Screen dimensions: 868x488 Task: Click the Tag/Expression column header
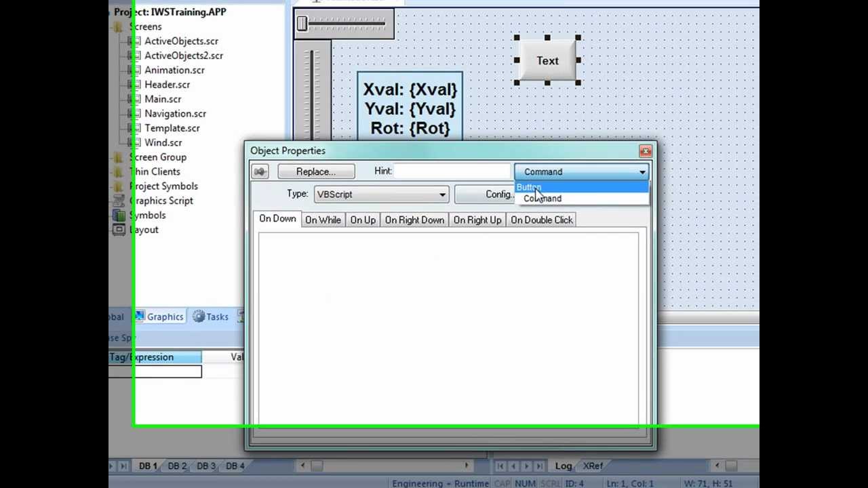pos(155,357)
